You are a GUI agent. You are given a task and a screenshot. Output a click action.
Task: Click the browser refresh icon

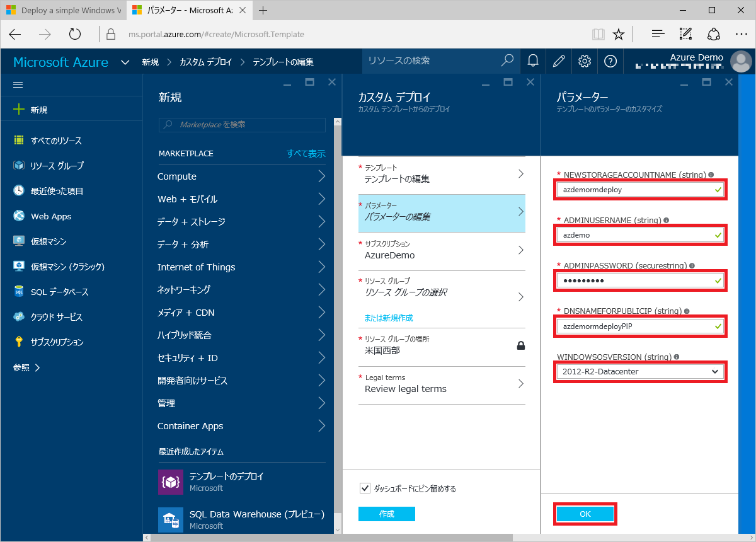point(75,35)
